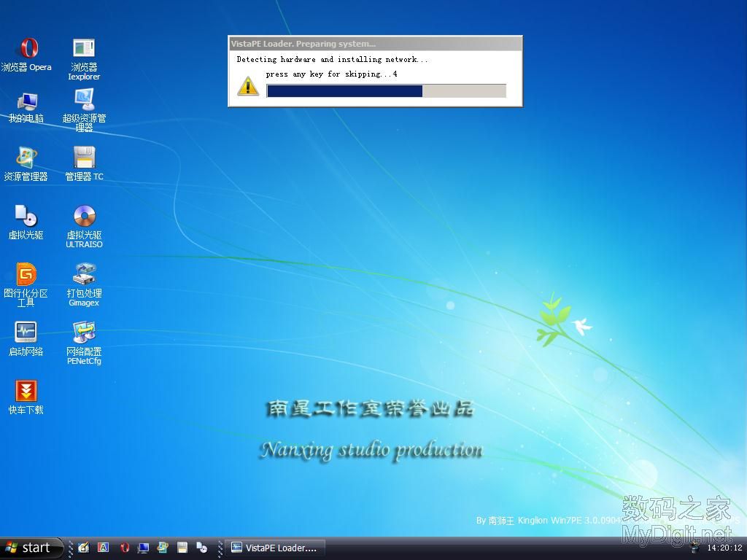
Task: Click the system tray clock 14:20:12
Action: 724,548
